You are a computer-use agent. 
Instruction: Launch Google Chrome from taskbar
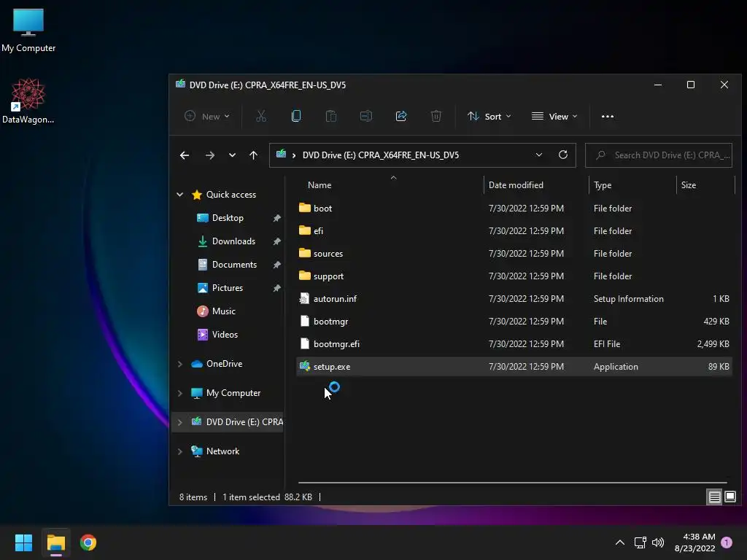point(88,542)
